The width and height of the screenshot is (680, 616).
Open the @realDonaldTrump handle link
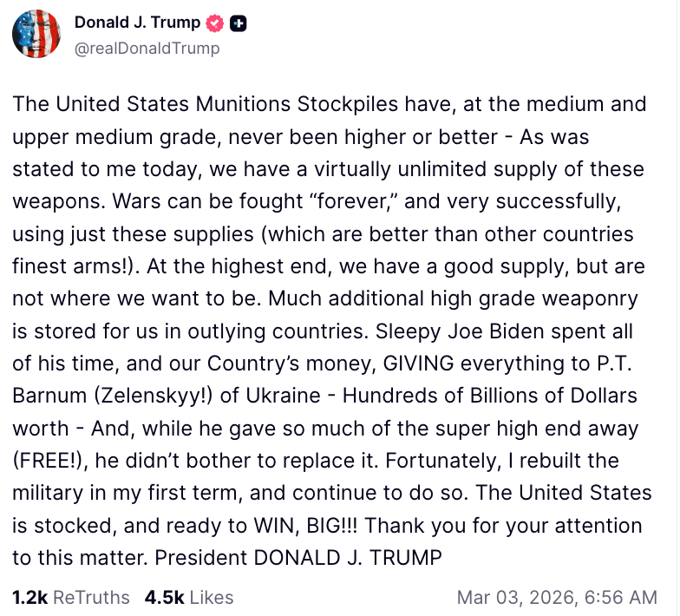(147, 49)
